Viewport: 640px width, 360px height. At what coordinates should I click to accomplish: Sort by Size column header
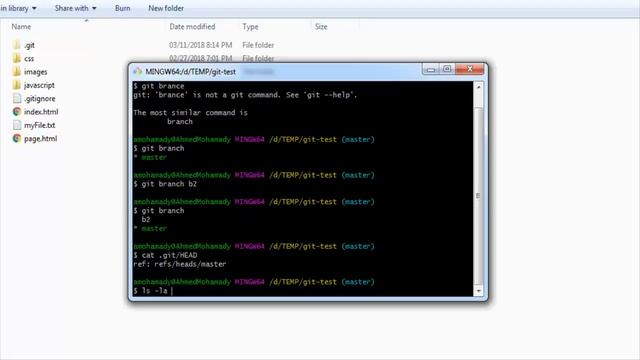point(321,27)
